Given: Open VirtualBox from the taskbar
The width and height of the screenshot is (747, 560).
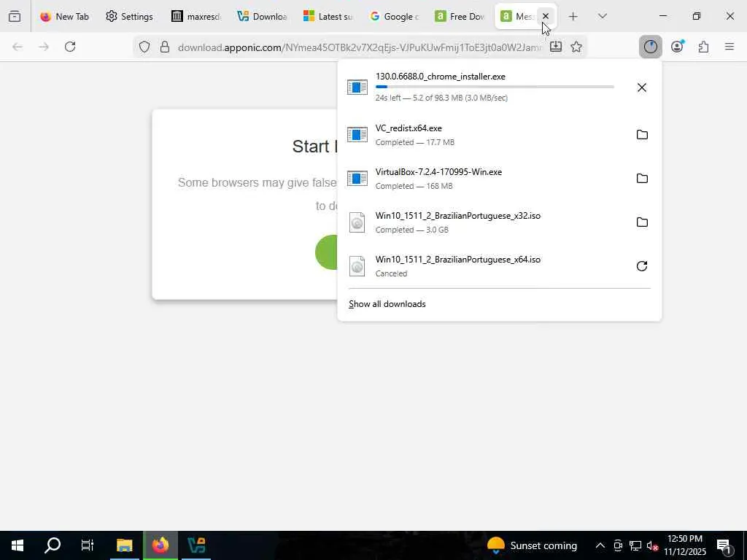Looking at the screenshot, I should click(x=196, y=545).
